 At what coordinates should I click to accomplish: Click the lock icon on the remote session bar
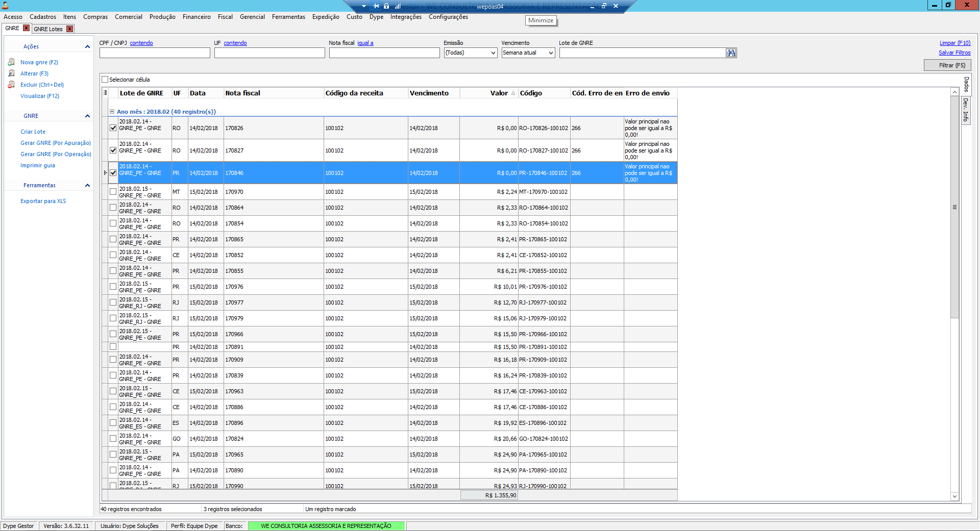[x=386, y=6]
